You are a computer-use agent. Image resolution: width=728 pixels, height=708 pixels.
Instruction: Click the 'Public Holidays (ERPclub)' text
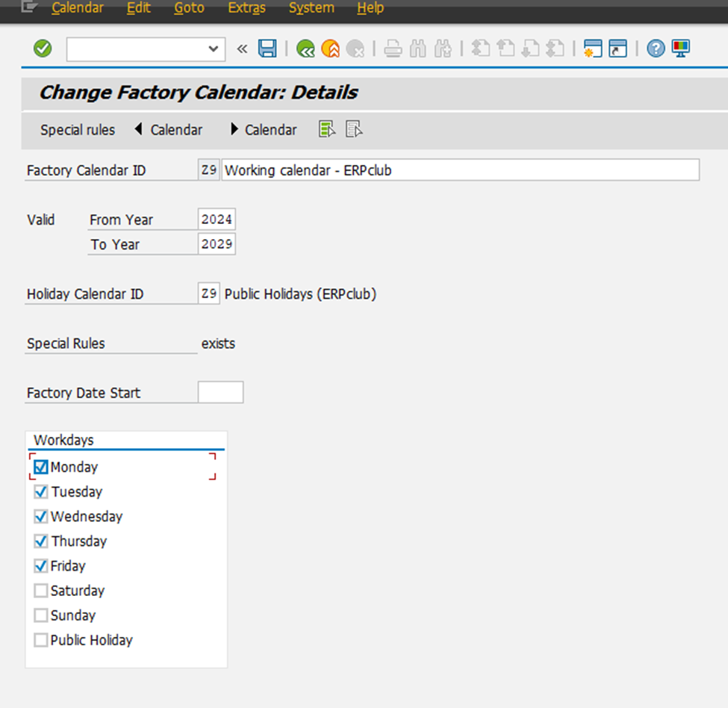coord(300,294)
